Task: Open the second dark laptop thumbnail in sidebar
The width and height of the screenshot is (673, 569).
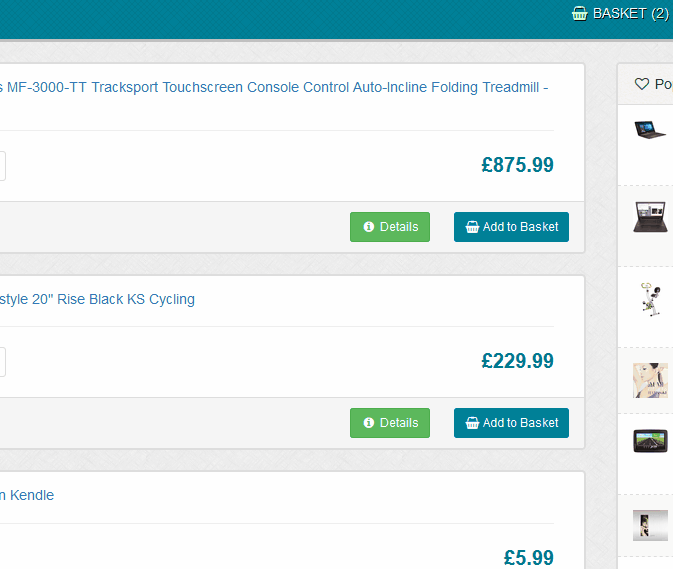Action: point(651,216)
